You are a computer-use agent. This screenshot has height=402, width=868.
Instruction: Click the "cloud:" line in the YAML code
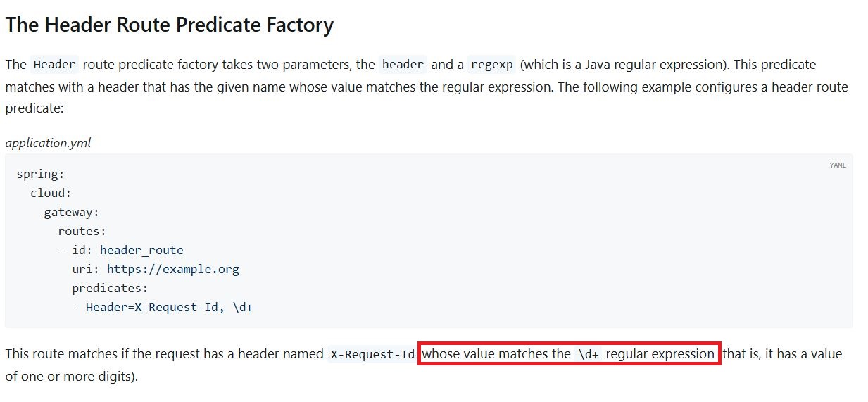pos(51,193)
